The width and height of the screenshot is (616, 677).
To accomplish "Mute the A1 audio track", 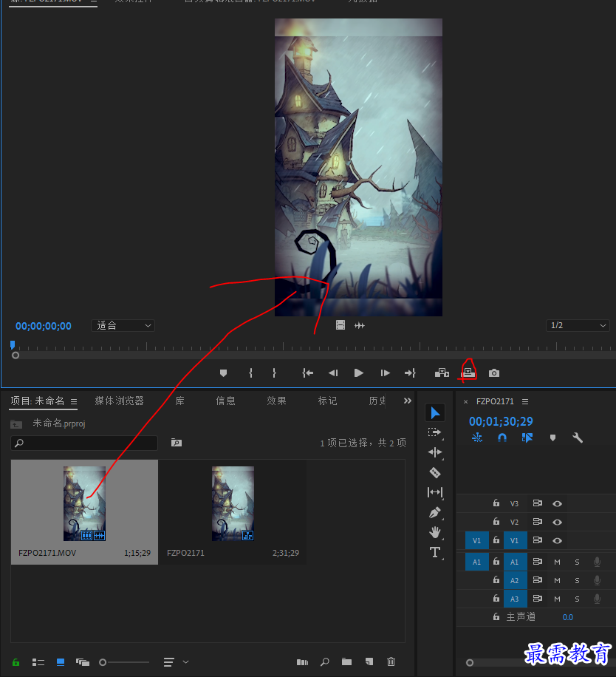I will point(558,562).
